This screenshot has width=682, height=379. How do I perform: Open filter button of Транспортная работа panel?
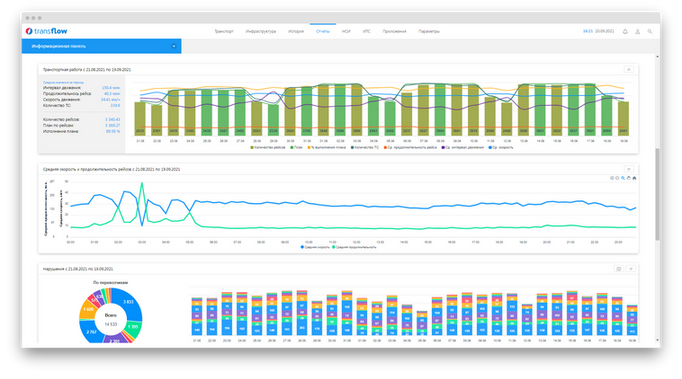(x=629, y=69)
